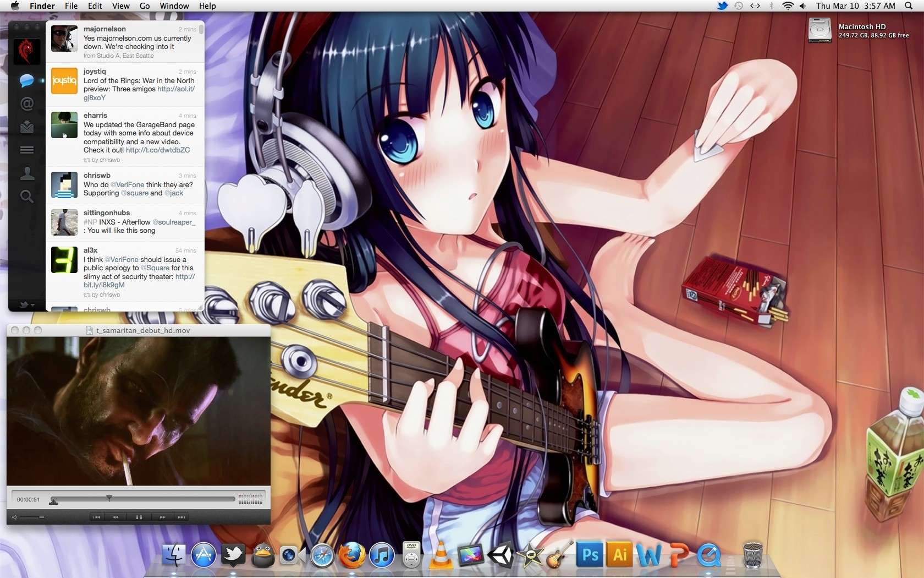The height and width of the screenshot is (578, 924).
Task: Open Finder from the Dock
Action: [174, 555]
